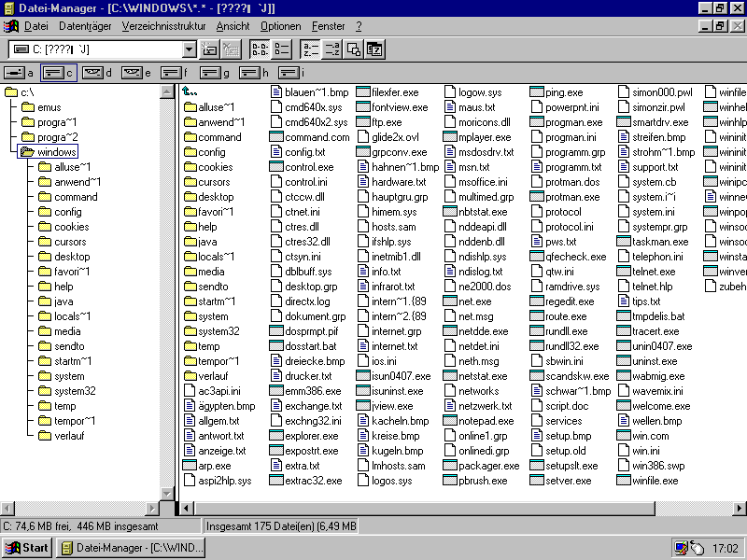Select CD-ROM drive e icon

[132, 73]
